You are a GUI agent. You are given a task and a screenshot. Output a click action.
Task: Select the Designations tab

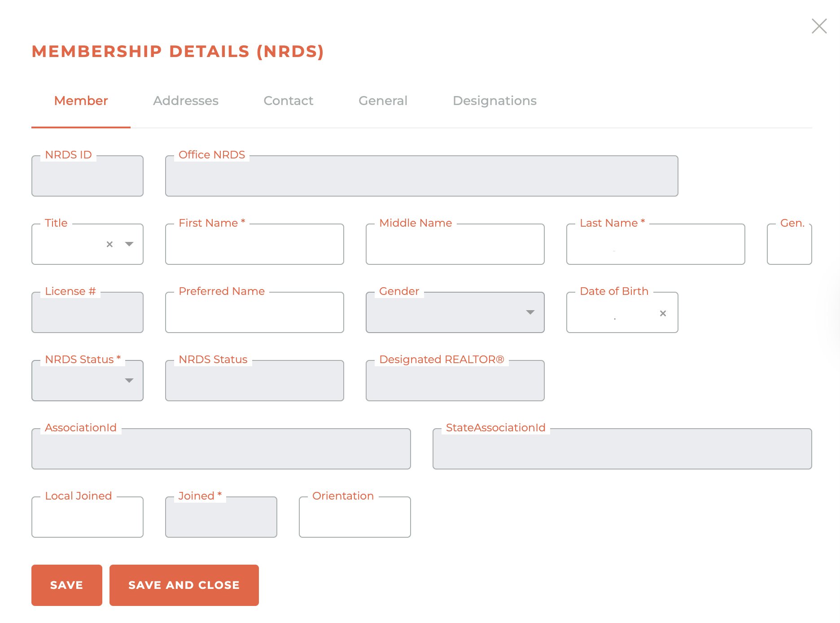coord(494,101)
